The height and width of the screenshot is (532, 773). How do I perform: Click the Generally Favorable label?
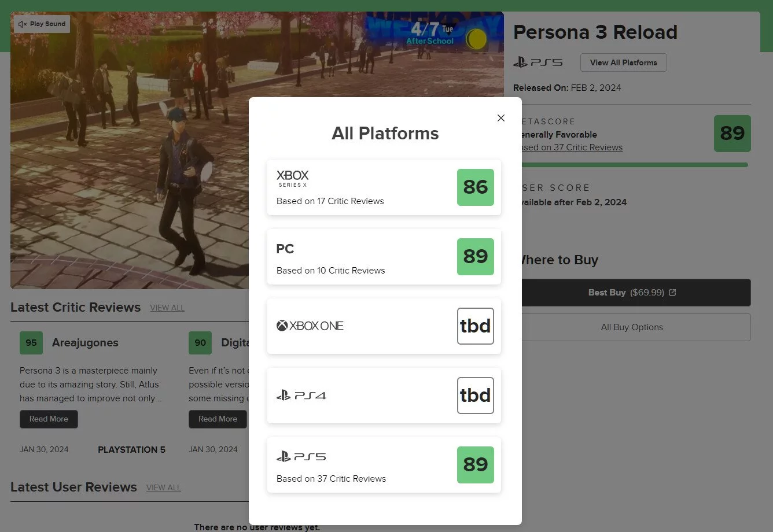pyautogui.click(x=559, y=135)
